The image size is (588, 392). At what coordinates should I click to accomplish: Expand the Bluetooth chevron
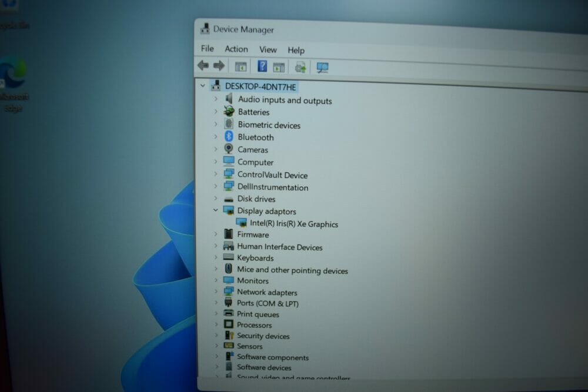click(216, 136)
